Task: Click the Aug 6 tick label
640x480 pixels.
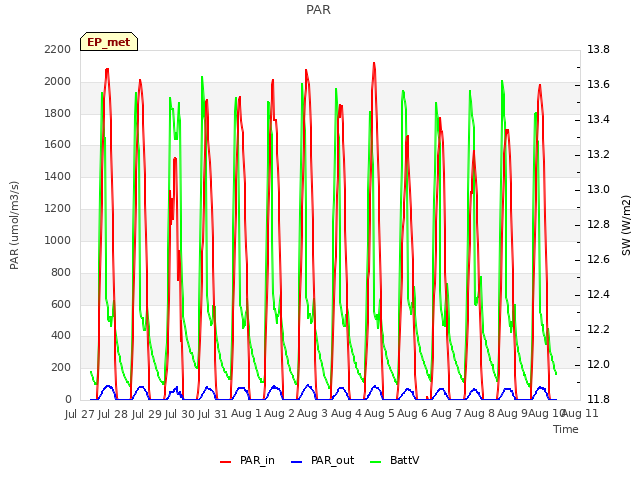Action: (412, 414)
